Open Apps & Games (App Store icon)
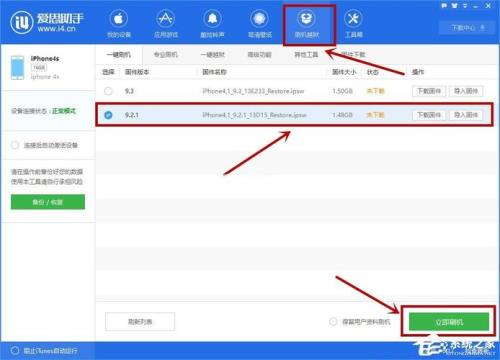The width and height of the screenshot is (500, 360). [166, 24]
